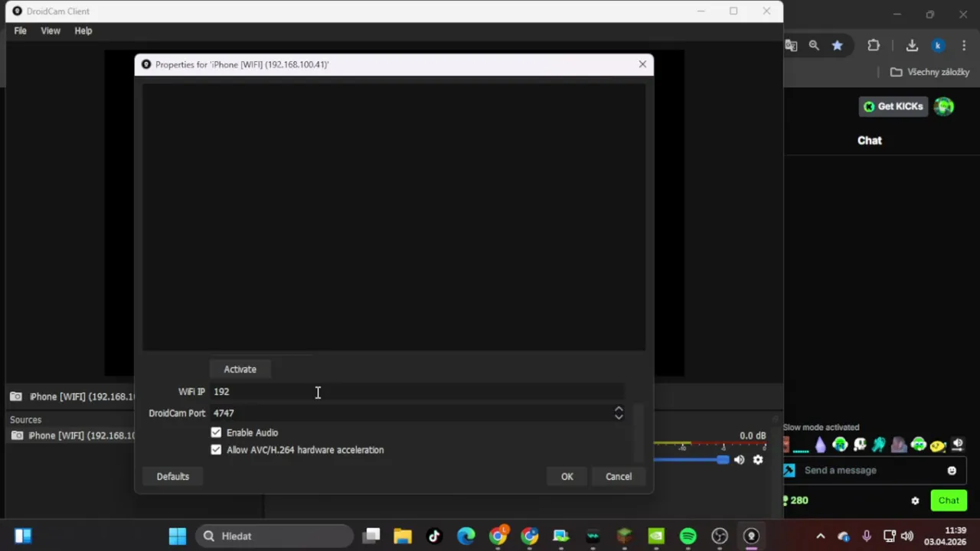Open Chrome with the notification badge
The height and width of the screenshot is (551, 980).
[498, 536]
